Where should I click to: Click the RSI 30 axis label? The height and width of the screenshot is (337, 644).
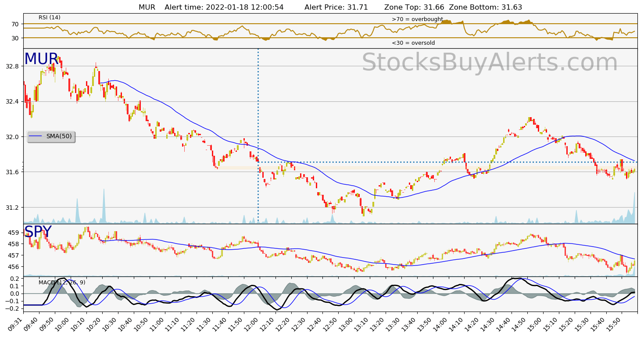(x=15, y=38)
